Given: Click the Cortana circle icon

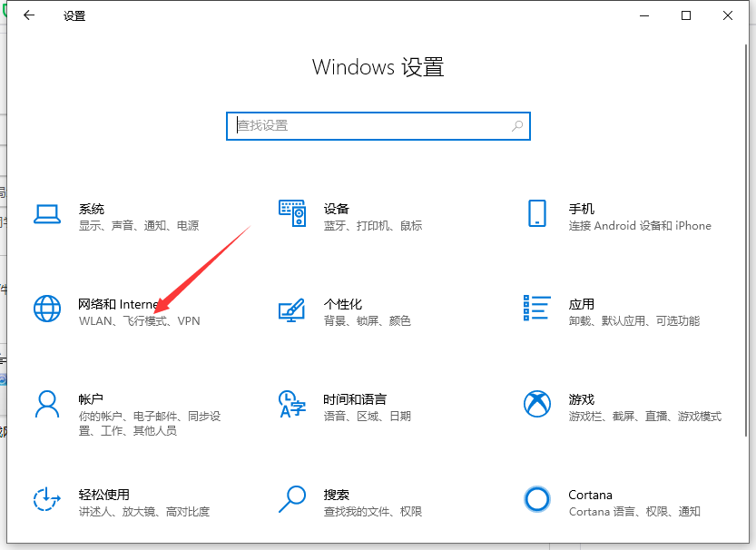Looking at the screenshot, I should 536,499.
